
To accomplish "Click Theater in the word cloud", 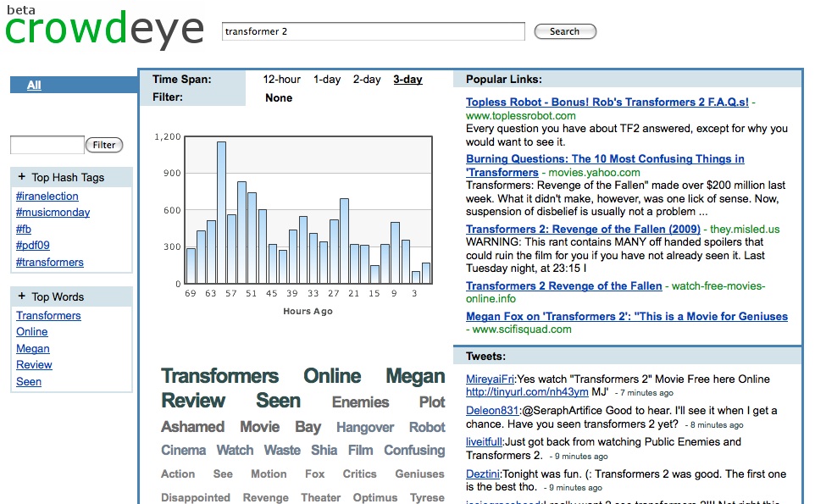I will (321, 498).
